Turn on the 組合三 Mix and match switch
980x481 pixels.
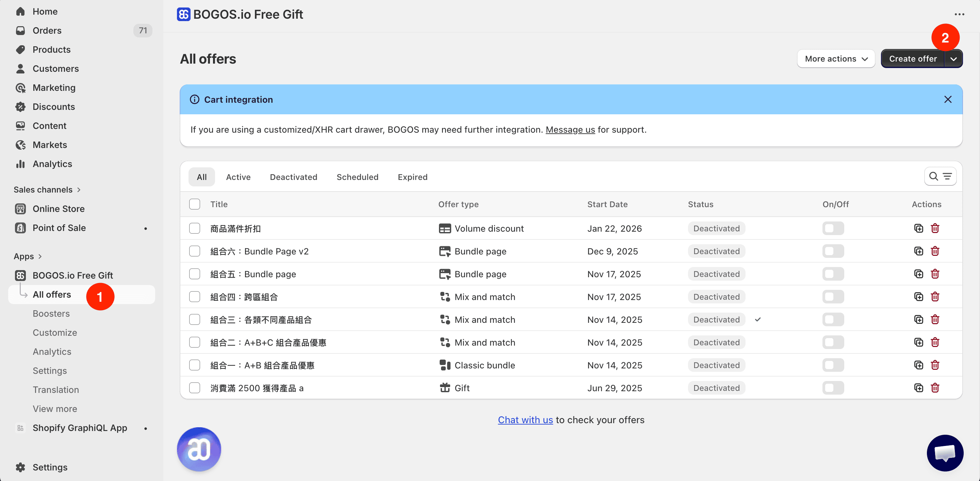pyautogui.click(x=833, y=319)
